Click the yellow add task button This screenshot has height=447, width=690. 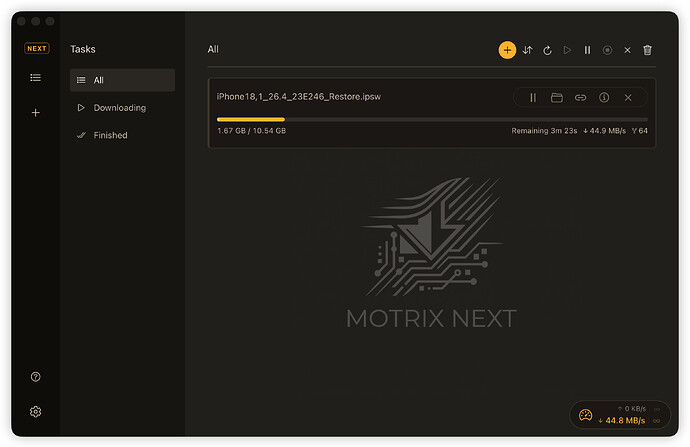coord(507,50)
